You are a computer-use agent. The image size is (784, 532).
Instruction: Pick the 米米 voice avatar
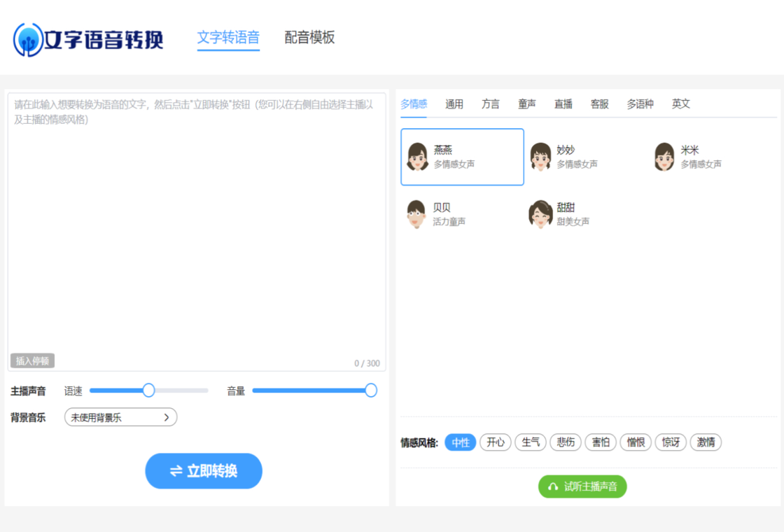(664, 157)
